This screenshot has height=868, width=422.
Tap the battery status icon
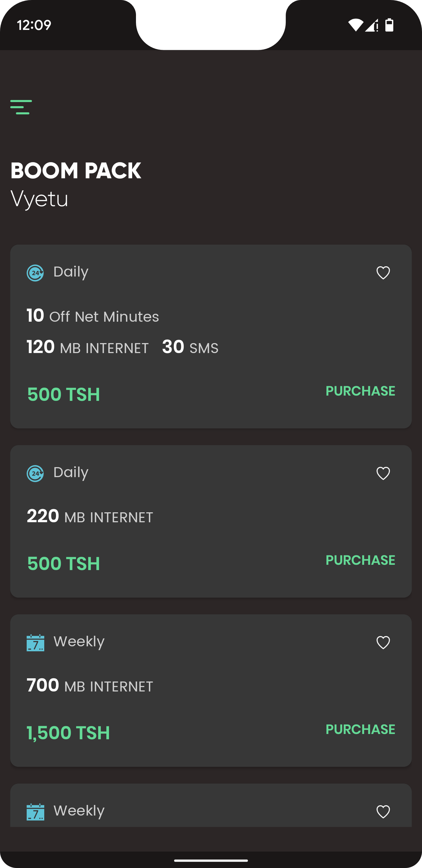[389, 25]
